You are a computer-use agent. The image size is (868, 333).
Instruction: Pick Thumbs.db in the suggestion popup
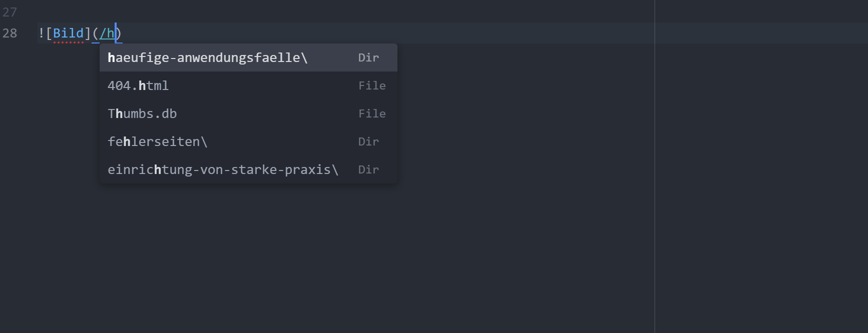[142, 113]
